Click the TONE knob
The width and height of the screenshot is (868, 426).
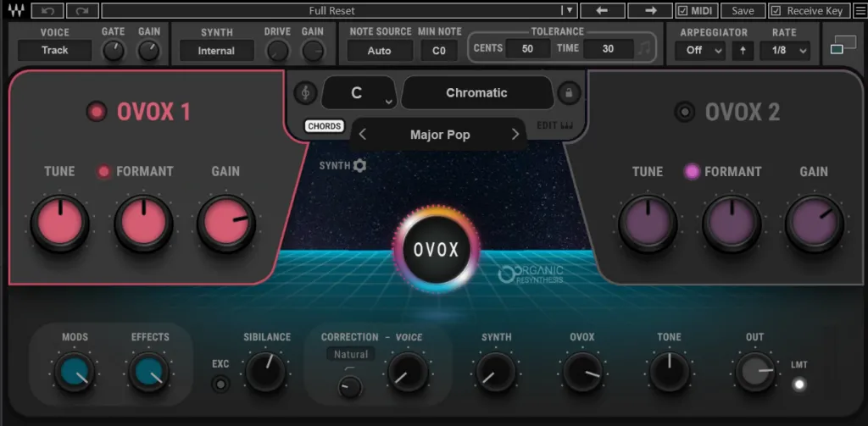(670, 372)
